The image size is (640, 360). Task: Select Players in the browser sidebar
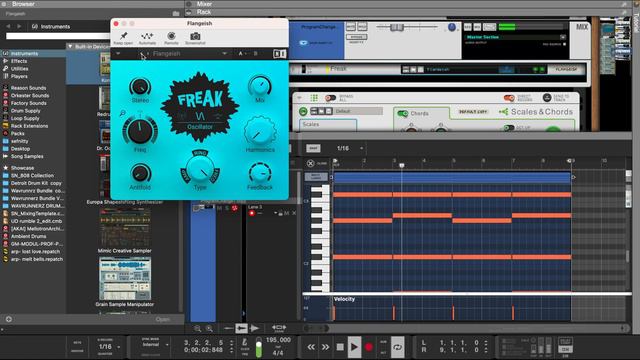click(19, 76)
